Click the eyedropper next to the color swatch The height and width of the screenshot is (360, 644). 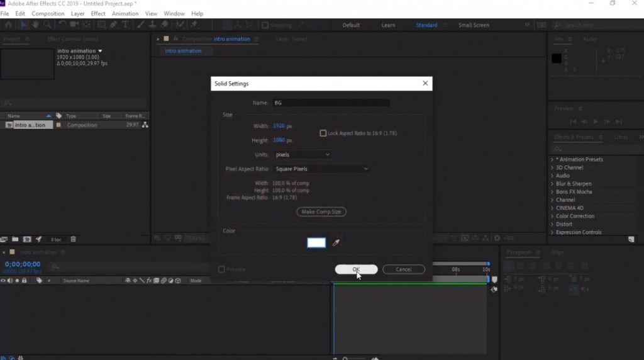pos(336,242)
